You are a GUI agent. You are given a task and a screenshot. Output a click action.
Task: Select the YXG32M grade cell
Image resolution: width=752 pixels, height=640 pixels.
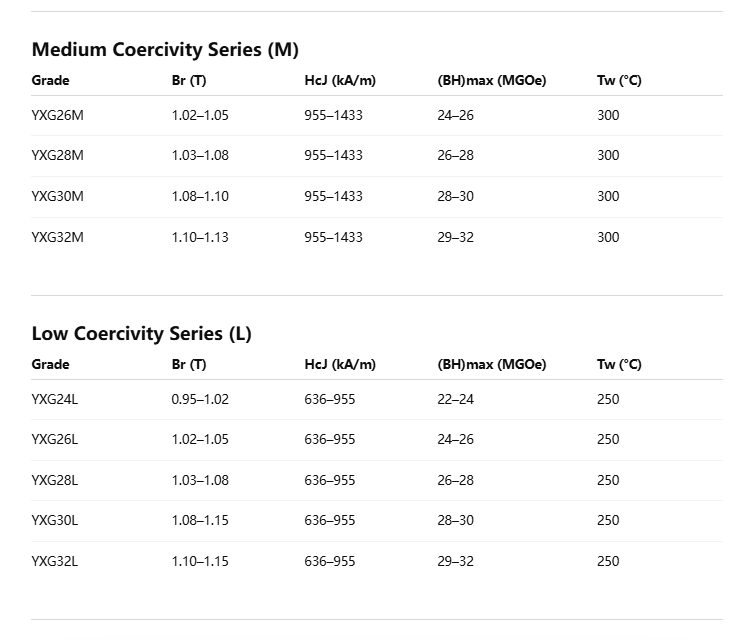[58, 237]
